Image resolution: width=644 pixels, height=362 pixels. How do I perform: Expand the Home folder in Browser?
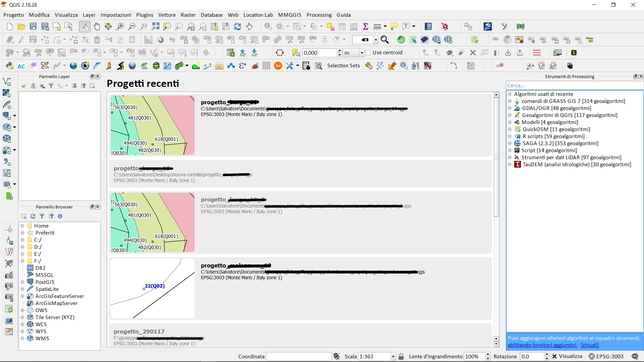pyautogui.click(x=22, y=226)
